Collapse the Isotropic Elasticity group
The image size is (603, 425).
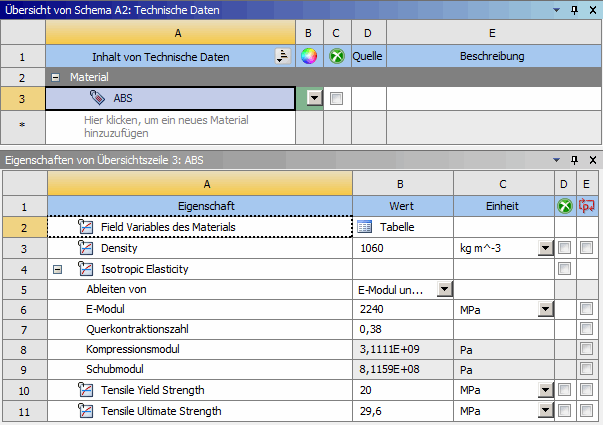(x=59, y=268)
